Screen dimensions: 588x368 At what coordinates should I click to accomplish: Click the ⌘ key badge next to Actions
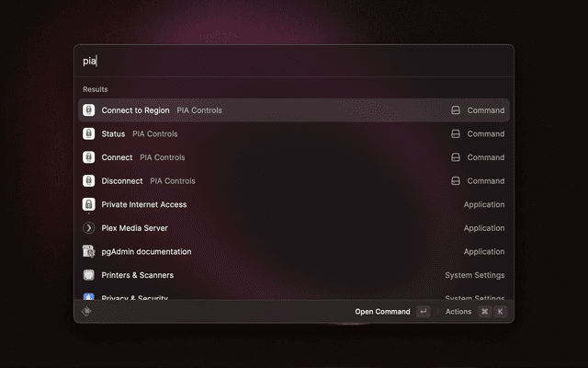[484, 312]
